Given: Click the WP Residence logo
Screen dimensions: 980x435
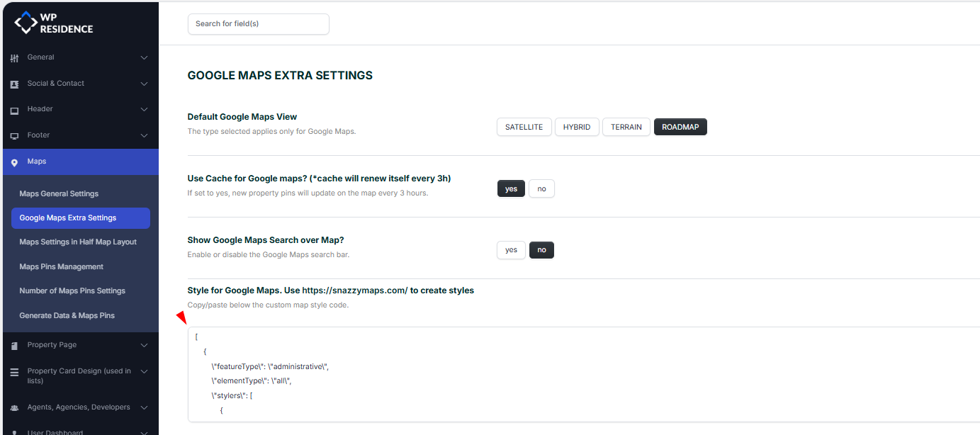Looking at the screenshot, I should [x=54, y=23].
